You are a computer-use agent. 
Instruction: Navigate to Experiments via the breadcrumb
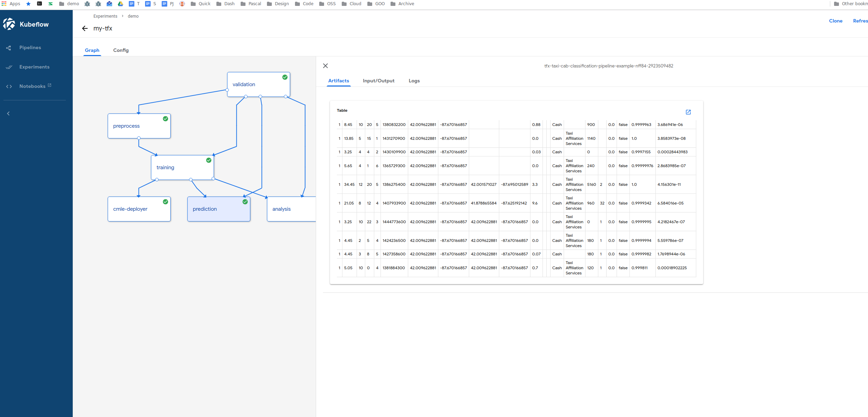[105, 16]
